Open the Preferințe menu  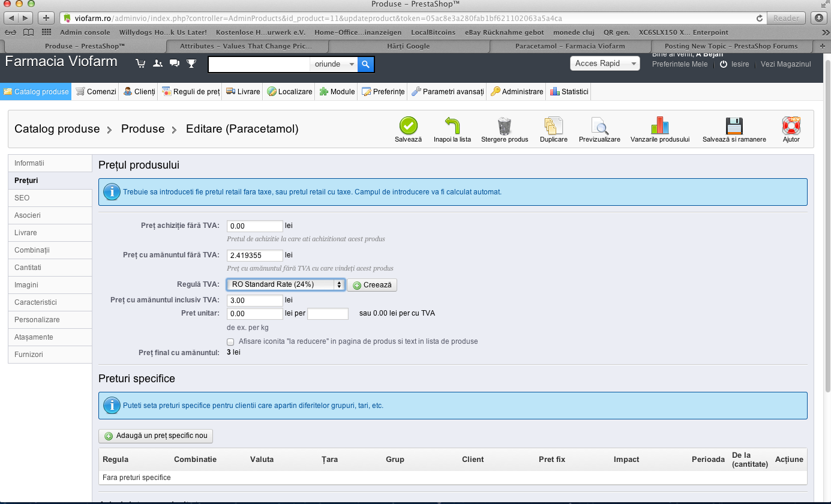(383, 92)
